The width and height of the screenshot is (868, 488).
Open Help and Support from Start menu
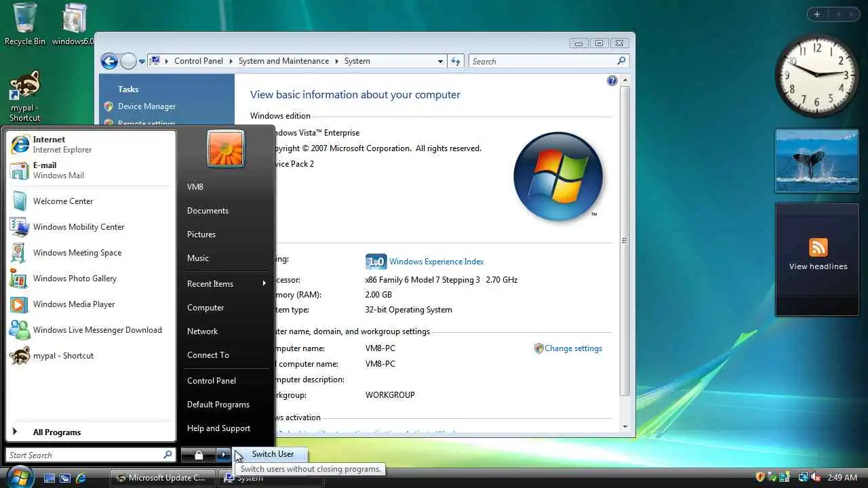218,428
